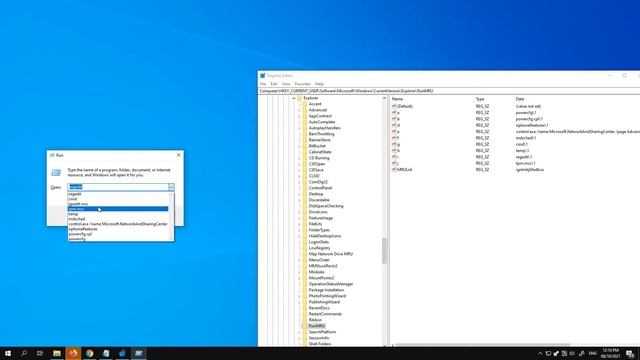Viewport: 640px width, 360px height.
Task: Open the Favorites menu in Registry Editor
Action: 302,84
